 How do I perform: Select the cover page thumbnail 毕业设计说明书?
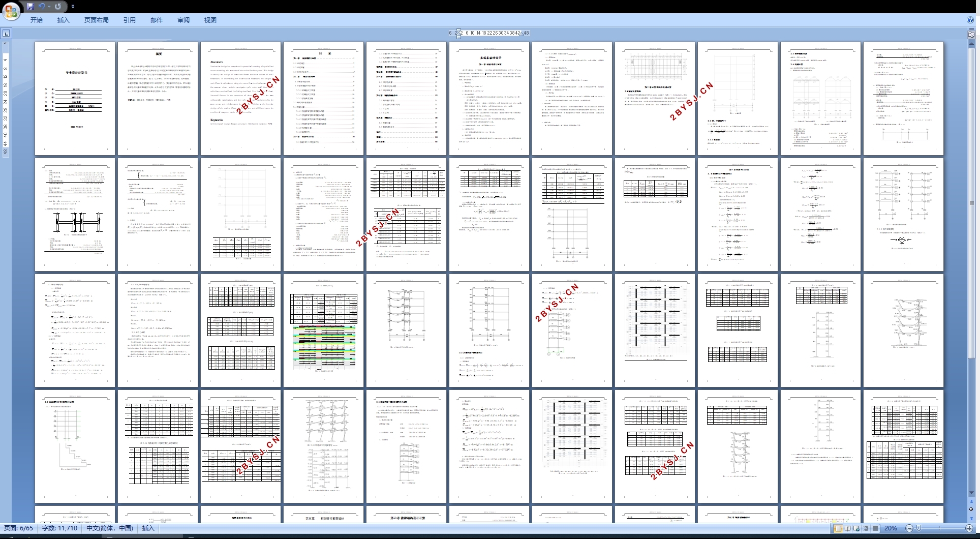click(x=75, y=99)
